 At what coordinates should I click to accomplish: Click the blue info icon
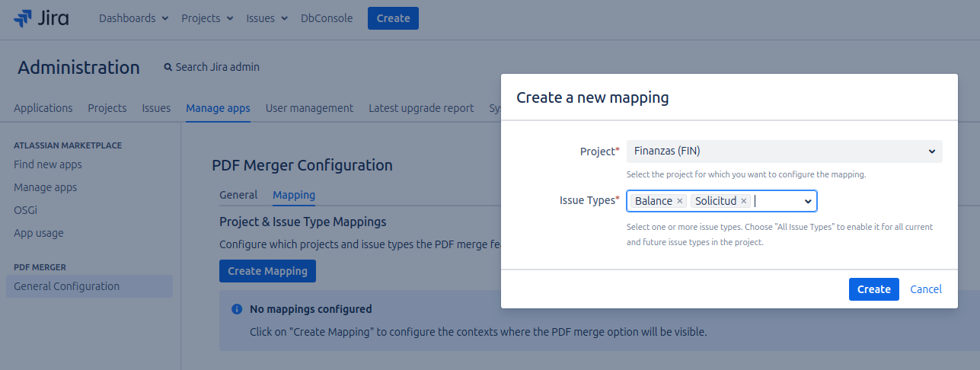pyautogui.click(x=236, y=310)
